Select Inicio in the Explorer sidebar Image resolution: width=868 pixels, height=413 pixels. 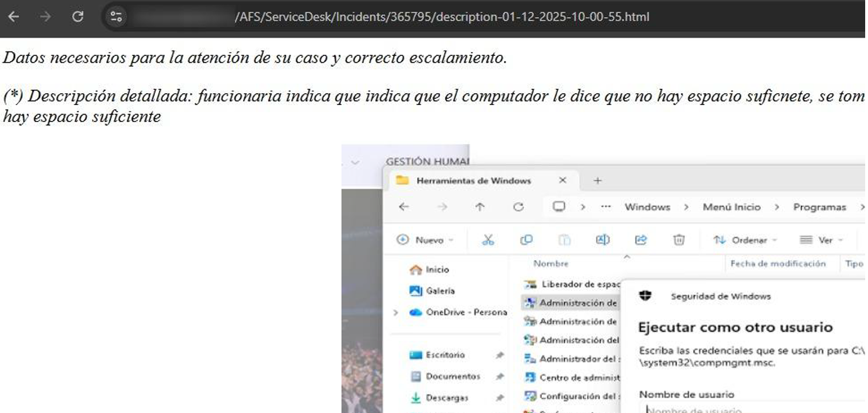pyautogui.click(x=429, y=269)
